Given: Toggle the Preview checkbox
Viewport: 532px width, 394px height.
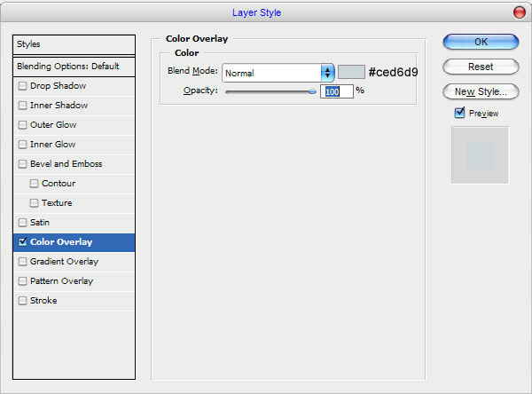Looking at the screenshot, I should (x=459, y=113).
